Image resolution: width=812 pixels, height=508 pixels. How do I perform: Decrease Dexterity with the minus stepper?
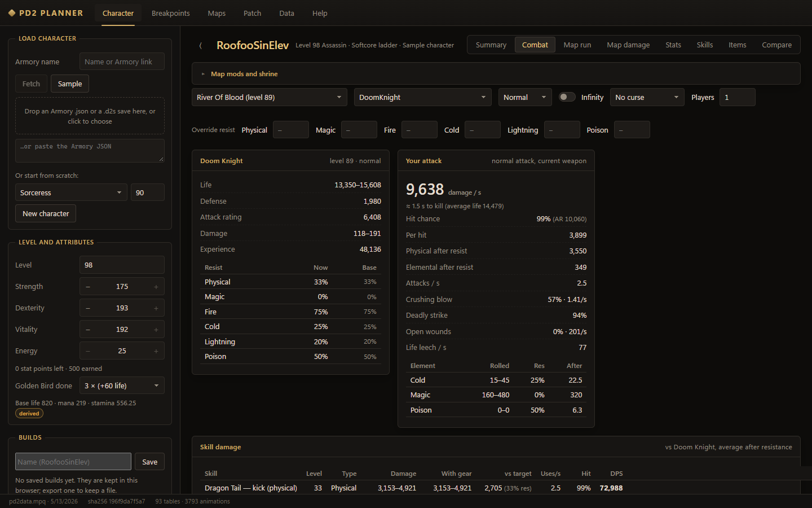pos(88,308)
